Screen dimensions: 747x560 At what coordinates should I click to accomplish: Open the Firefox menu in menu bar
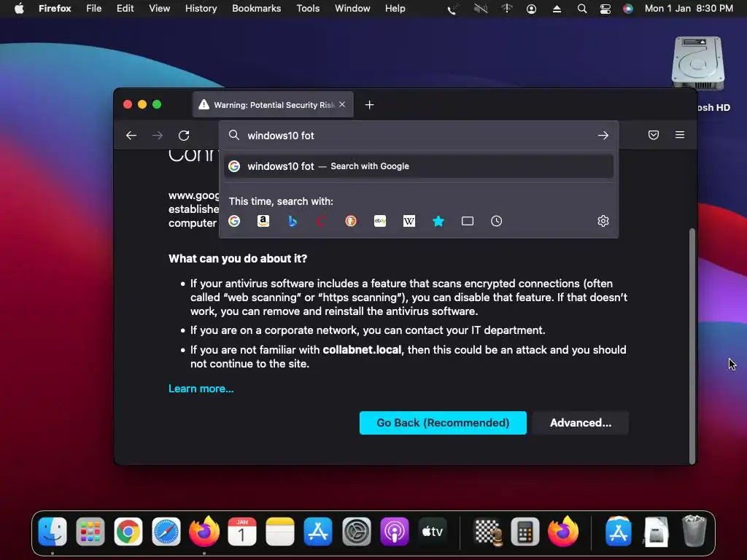pyautogui.click(x=55, y=9)
